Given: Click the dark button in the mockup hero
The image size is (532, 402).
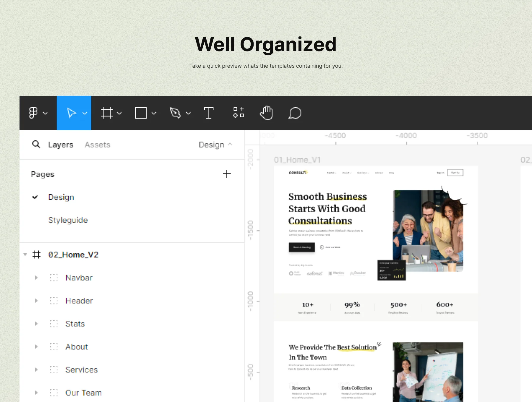Looking at the screenshot, I should click(302, 247).
